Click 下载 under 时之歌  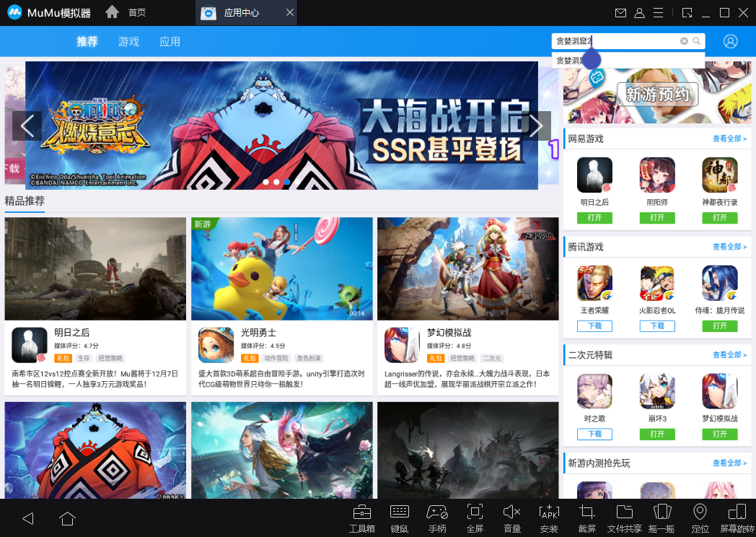coord(594,435)
